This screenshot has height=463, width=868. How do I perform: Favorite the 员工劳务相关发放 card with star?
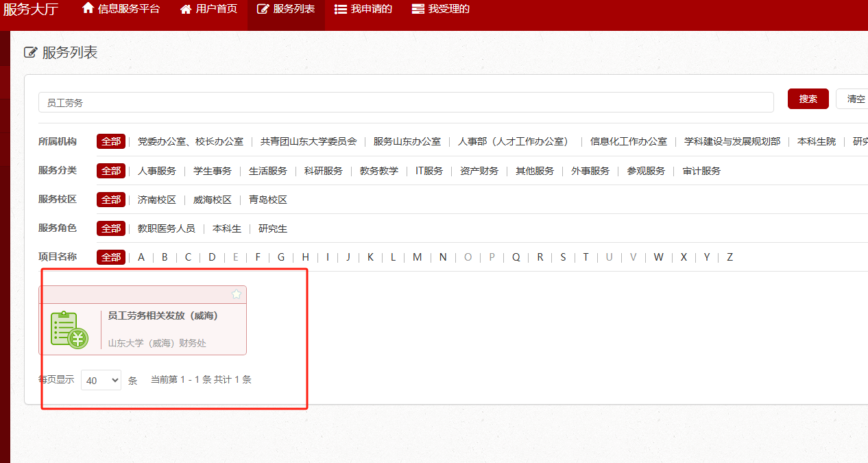point(237,294)
